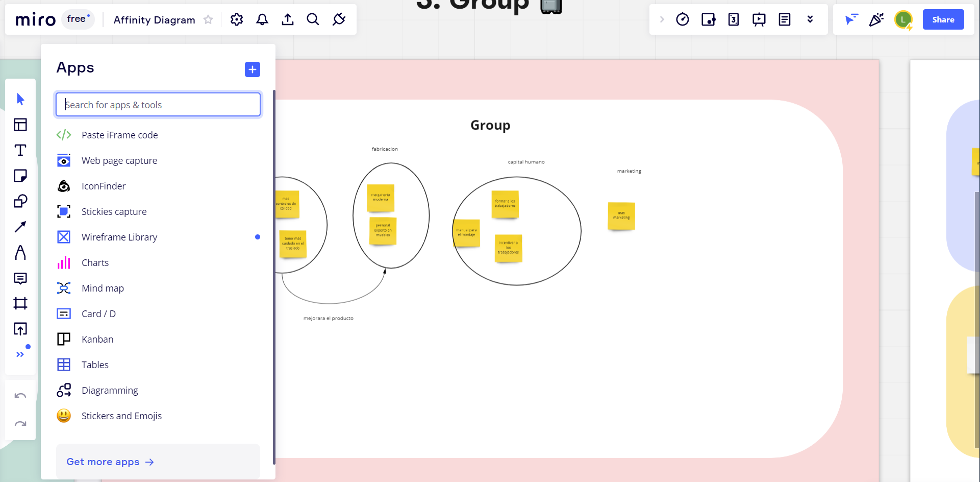Collapse the collaboration toolbar chevron
This screenshot has width=980, height=482.
click(662, 19)
